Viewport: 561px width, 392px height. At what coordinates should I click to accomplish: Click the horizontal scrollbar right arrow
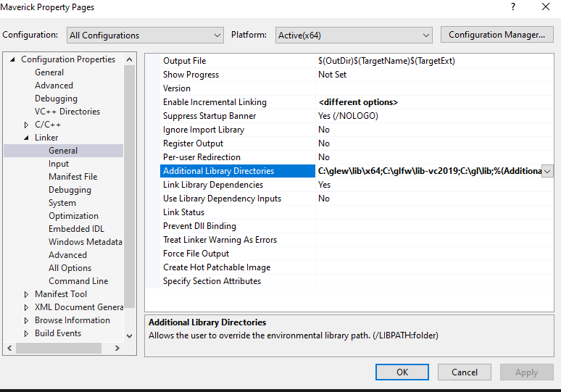click(x=117, y=348)
